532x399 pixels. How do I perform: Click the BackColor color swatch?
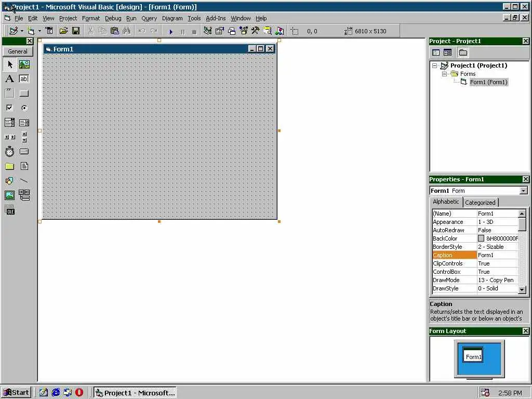[x=481, y=238]
